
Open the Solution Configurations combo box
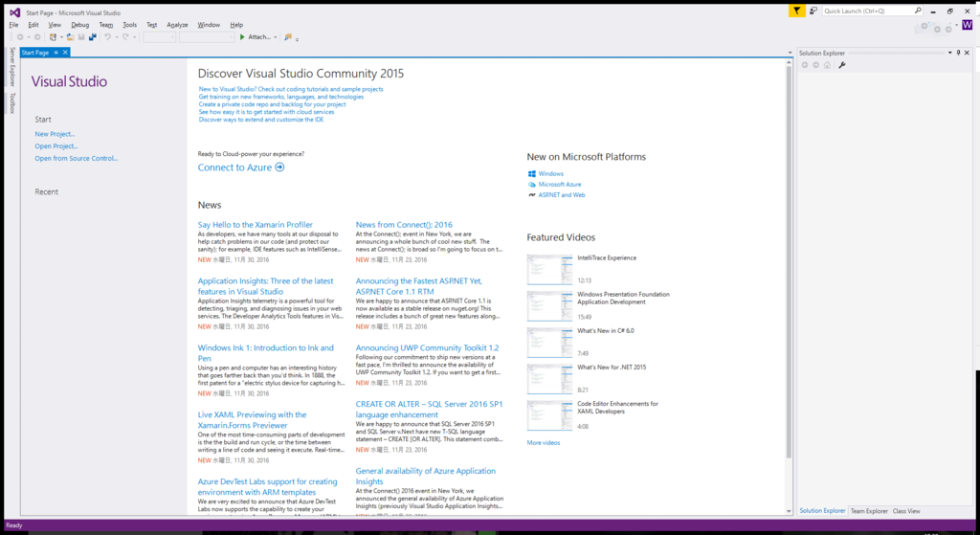(160, 37)
